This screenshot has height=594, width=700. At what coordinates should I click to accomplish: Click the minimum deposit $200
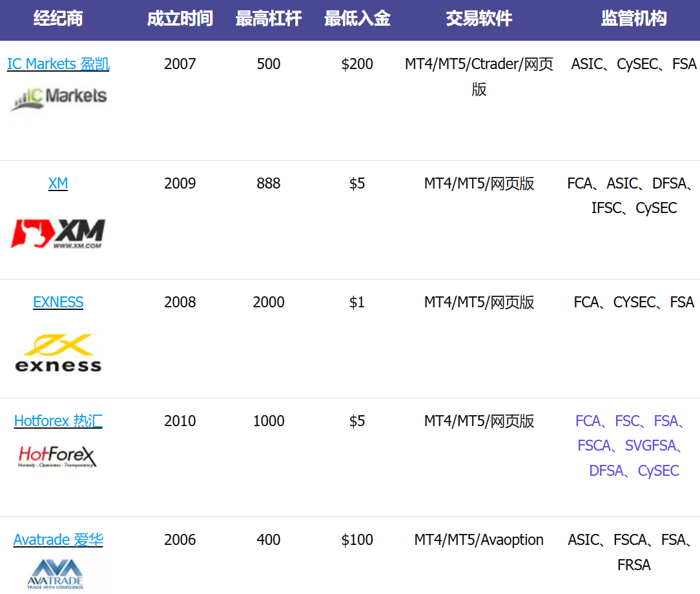pos(357,64)
